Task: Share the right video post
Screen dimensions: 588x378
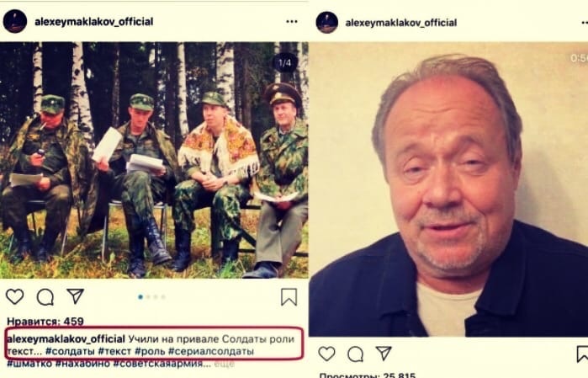Action: 384,354
